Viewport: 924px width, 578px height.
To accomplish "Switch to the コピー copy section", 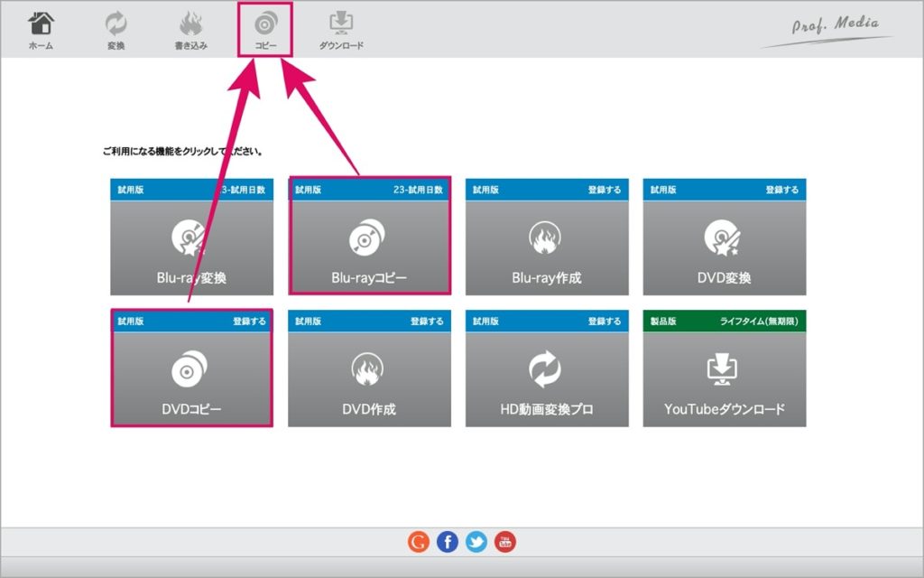I will click(265, 31).
